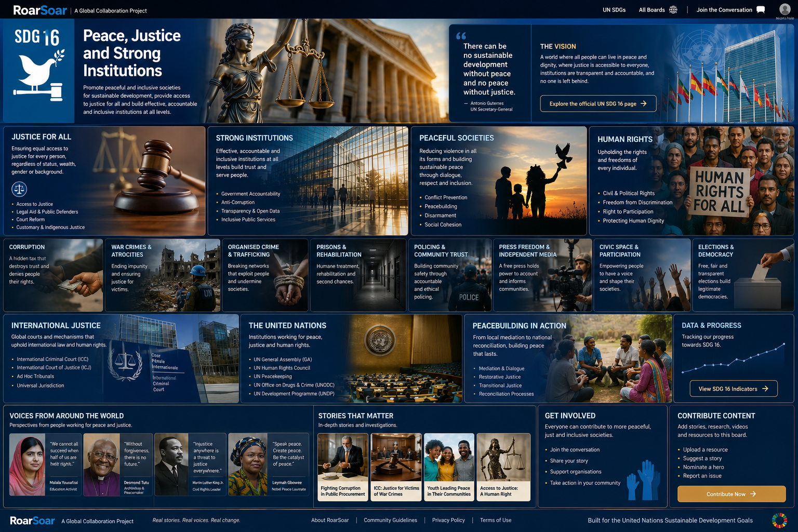Click Transparency & Open Data item
Image resolution: width=798 pixels, height=532 pixels.
coord(250,211)
